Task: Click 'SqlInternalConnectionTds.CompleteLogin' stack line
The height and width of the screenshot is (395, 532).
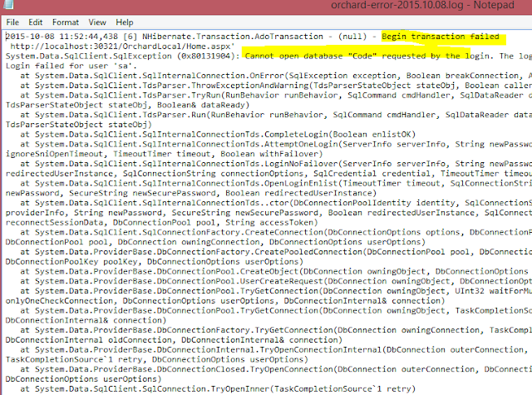Action: (x=218, y=135)
